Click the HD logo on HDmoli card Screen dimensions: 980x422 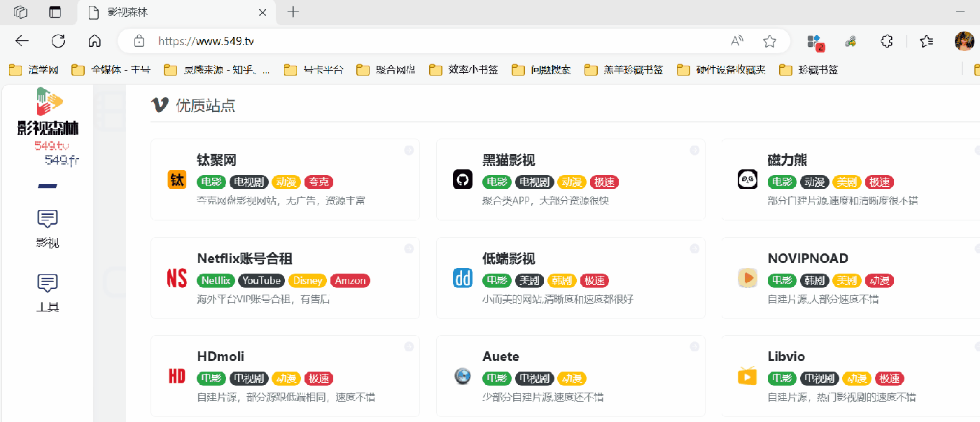pyautogui.click(x=176, y=376)
